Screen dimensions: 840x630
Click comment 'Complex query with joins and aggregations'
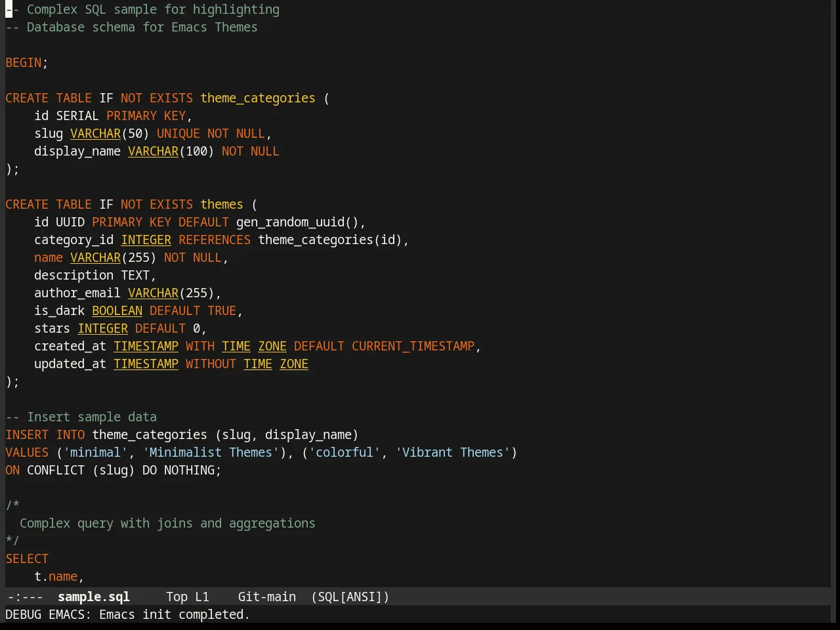pos(167,523)
